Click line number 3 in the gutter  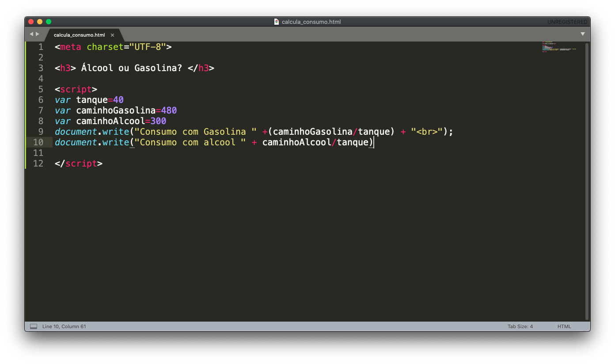41,68
